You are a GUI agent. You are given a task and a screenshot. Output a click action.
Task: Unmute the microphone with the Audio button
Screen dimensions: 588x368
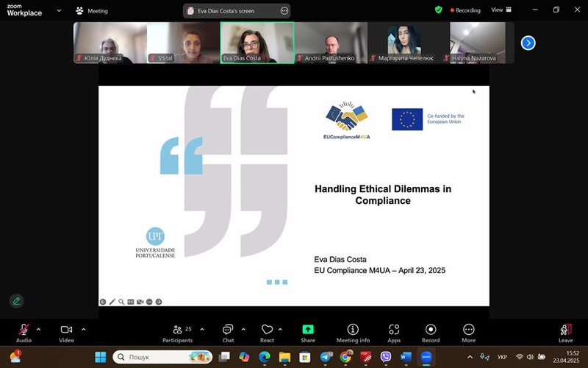(24, 333)
